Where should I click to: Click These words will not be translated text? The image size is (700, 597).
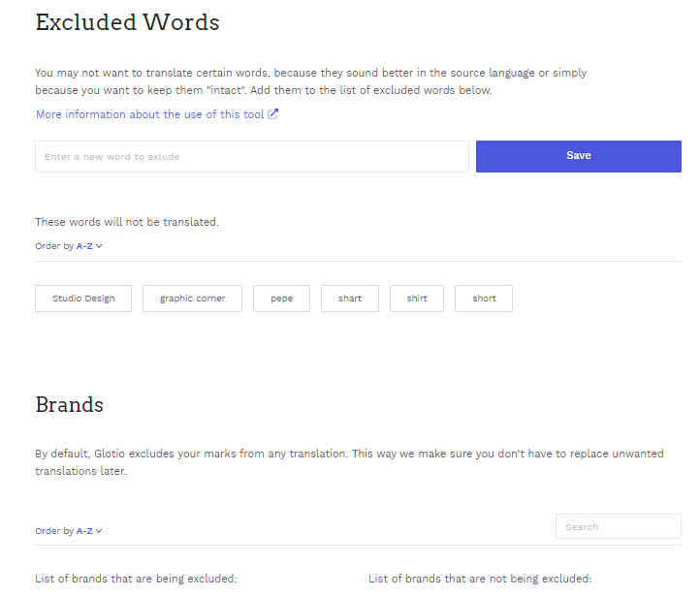point(127,222)
